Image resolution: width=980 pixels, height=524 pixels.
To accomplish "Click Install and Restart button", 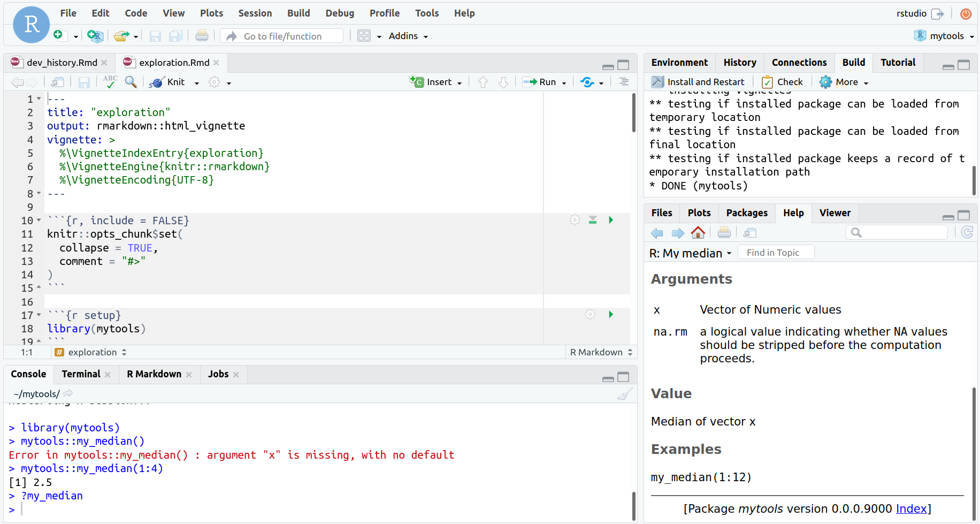I will [698, 82].
